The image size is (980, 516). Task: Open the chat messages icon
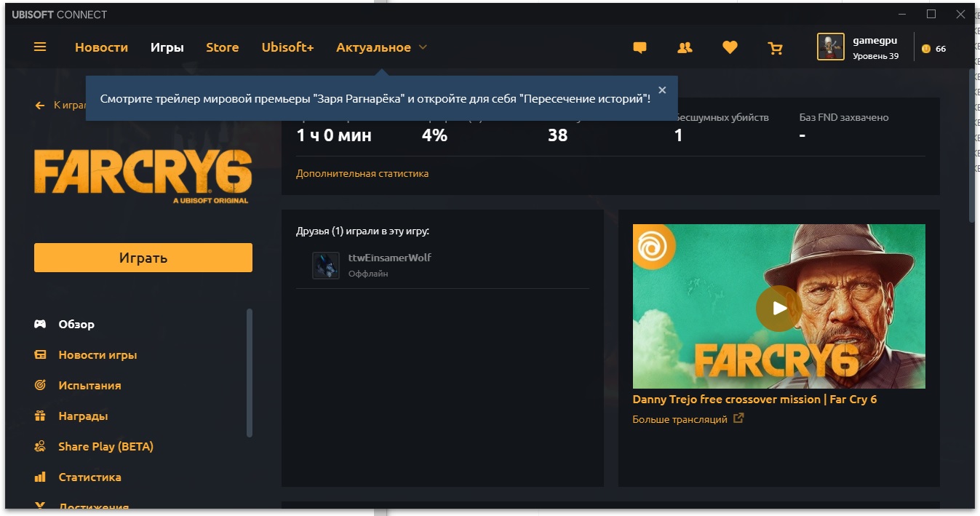(x=640, y=48)
